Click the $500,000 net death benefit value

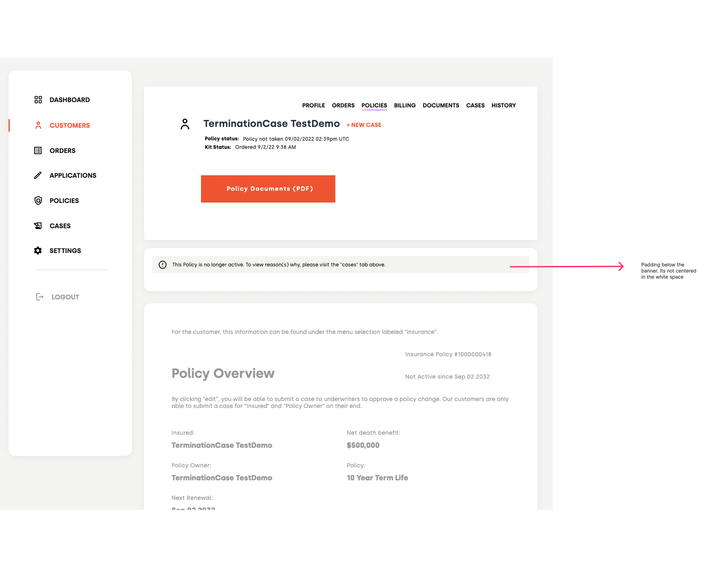pyautogui.click(x=363, y=445)
